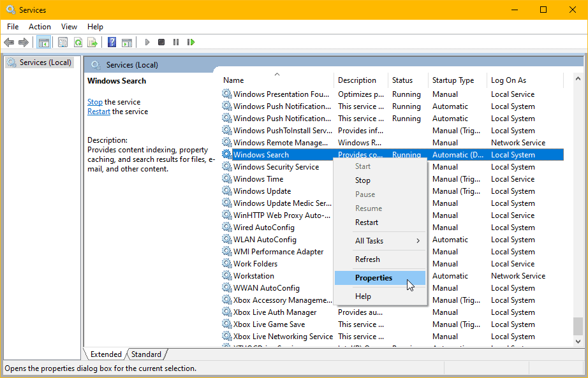The width and height of the screenshot is (588, 378).
Task: Choose Restart in the context menu
Action: pos(380,222)
